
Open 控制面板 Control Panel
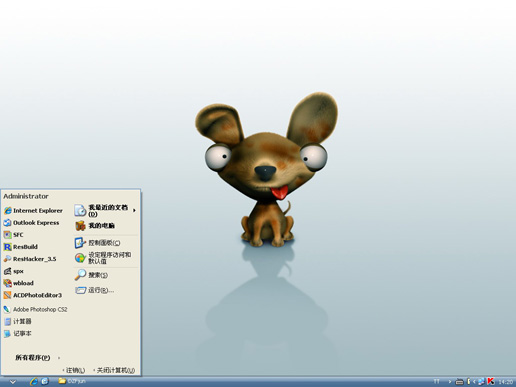97,243
